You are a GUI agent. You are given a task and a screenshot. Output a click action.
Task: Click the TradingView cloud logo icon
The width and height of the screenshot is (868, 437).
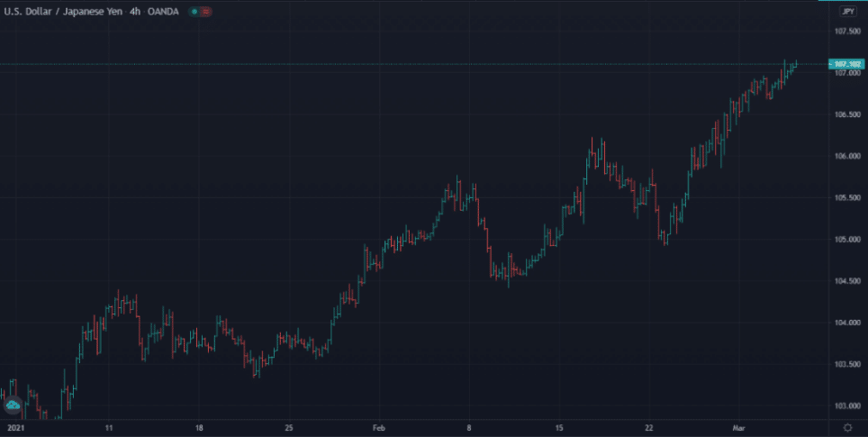(x=14, y=406)
